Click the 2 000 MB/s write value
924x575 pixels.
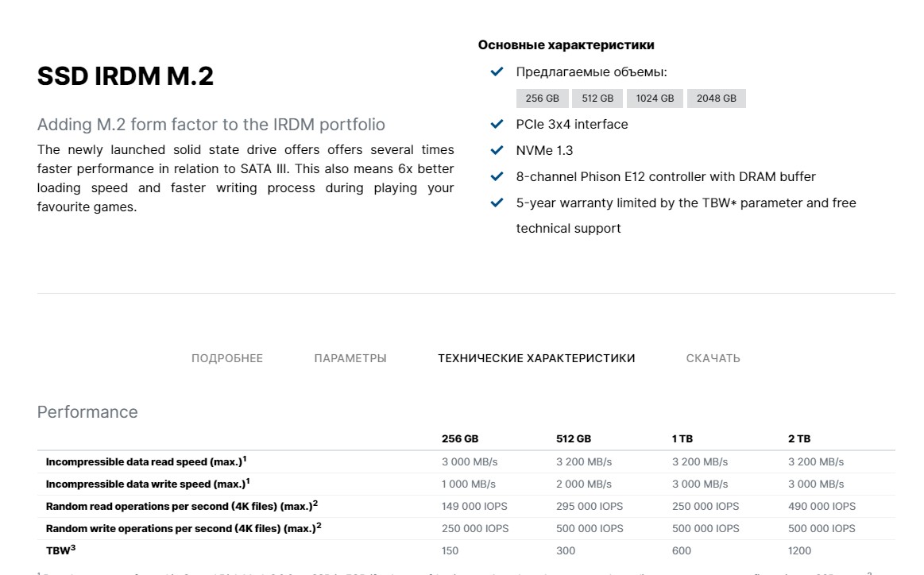(x=584, y=484)
